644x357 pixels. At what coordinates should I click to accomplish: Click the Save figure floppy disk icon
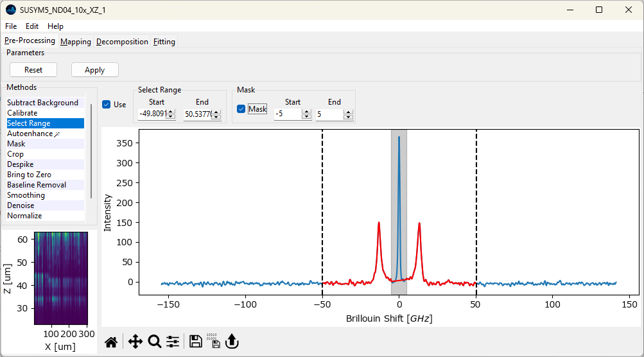point(196,342)
